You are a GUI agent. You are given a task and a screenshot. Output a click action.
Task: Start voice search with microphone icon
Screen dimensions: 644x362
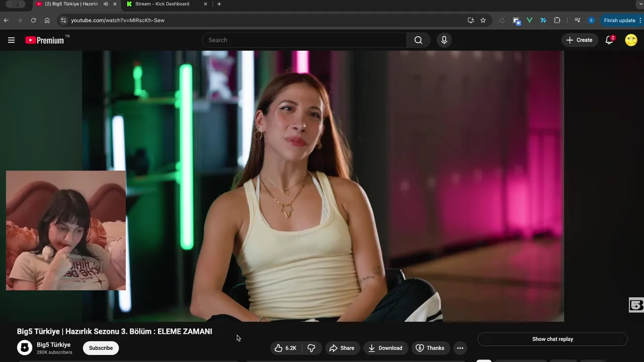444,40
